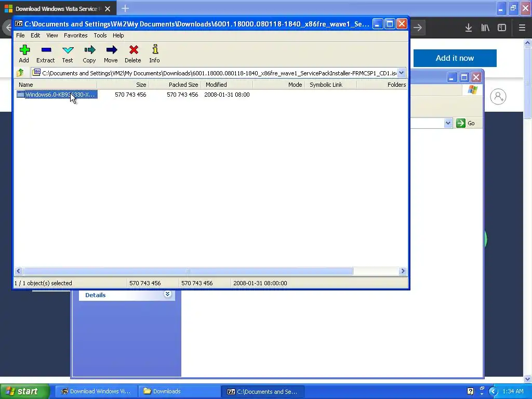The width and height of the screenshot is (532, 399).
Task: Switch to 7-Zip taskbar item
Action: 262,391
